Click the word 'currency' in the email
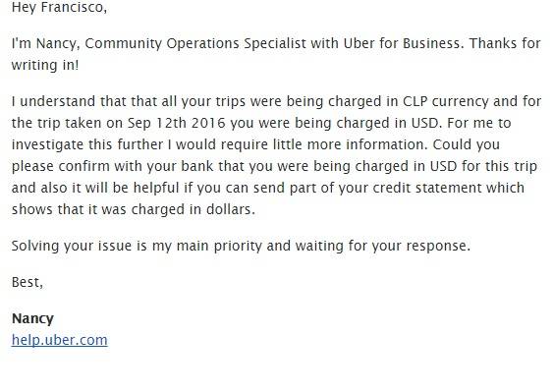 461,102
